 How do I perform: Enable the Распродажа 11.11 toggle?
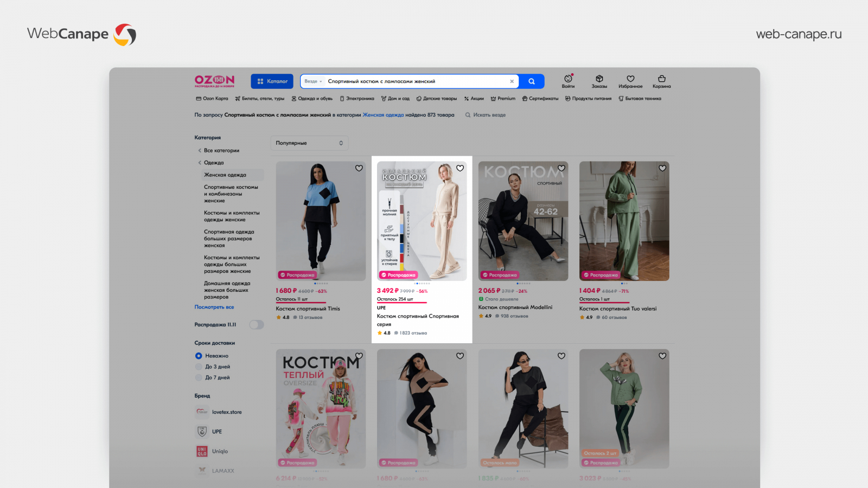tap(257, 325)
